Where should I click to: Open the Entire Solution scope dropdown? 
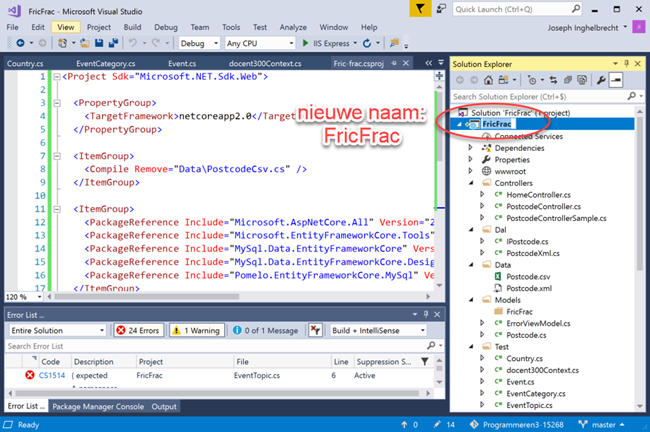coord(55,330)
